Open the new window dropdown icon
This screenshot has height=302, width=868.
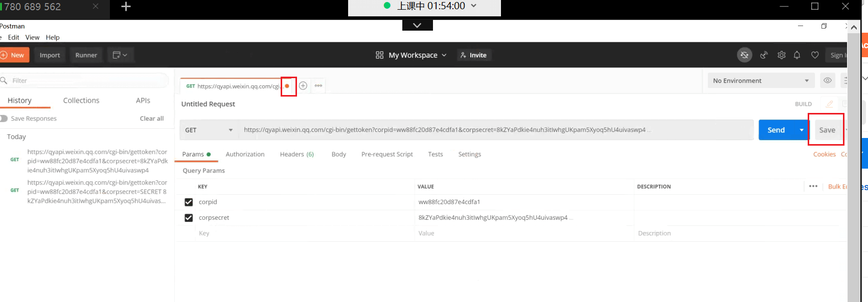pyautogui.click(x=120, y=55)
